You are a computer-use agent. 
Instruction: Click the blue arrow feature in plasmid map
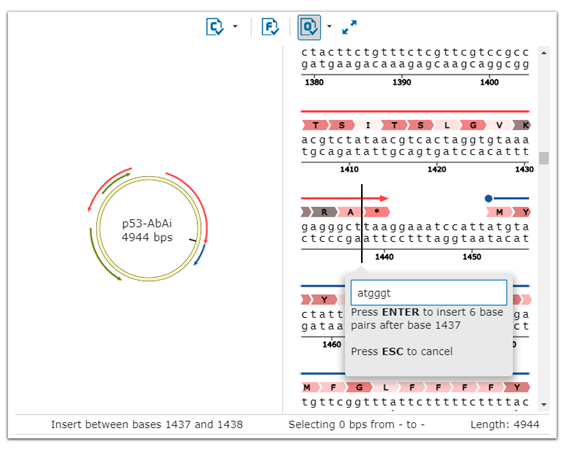tap(200, 255)
